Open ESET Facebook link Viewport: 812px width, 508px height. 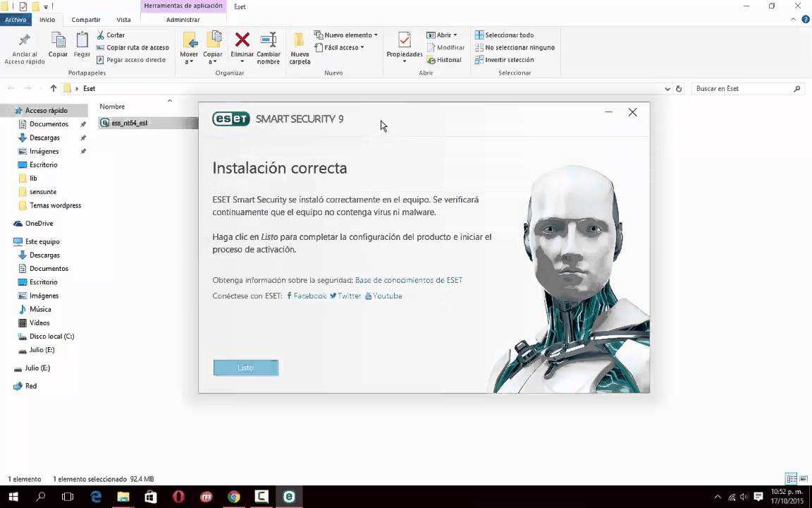pos(306,296)
